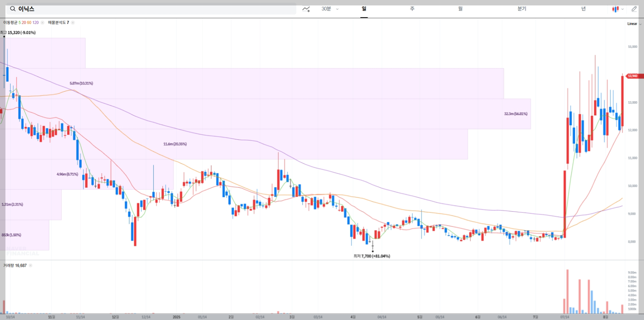644x320 pixels.
Task: Focus the 이닉스 stock search field
Action: [151, 9]
